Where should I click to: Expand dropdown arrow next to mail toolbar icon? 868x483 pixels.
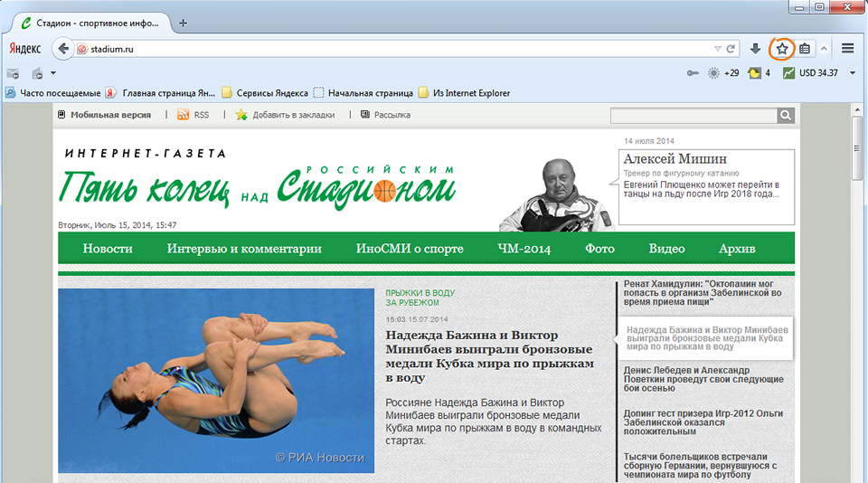pyautogui.click(x=53, y=73)
